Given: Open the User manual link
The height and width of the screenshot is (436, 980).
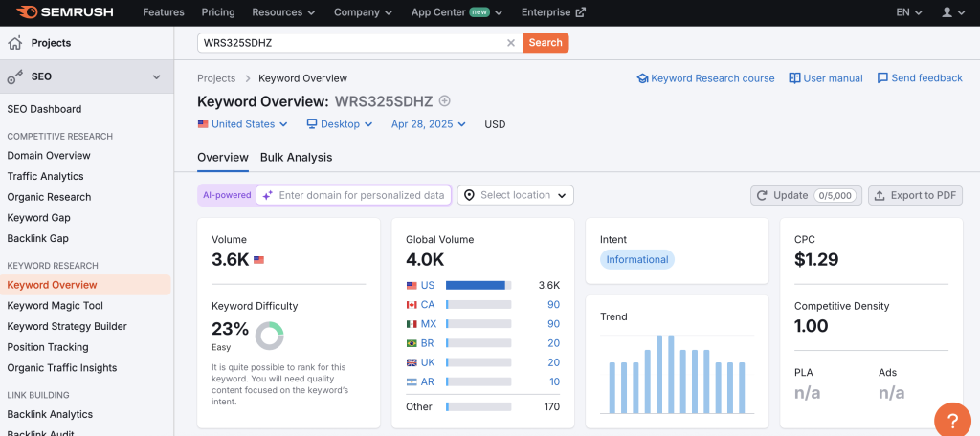Looking at the screenshot, I should coord(826,78).
